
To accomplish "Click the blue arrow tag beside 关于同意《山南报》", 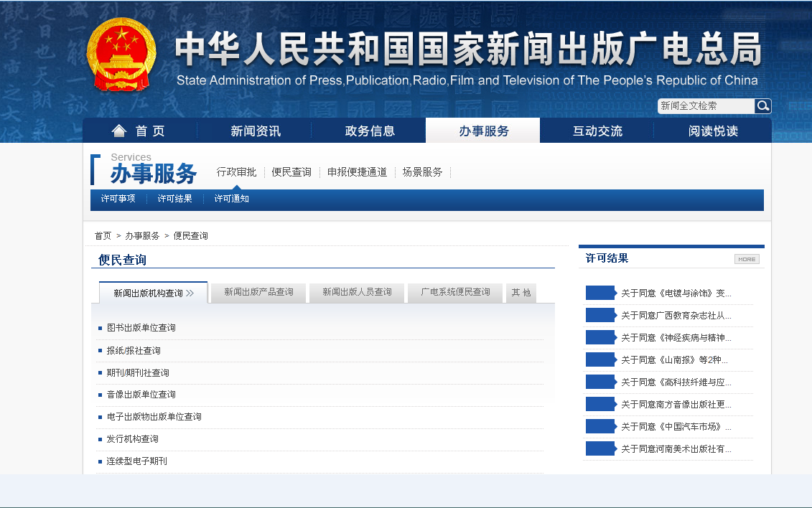I will coord(601,359).
